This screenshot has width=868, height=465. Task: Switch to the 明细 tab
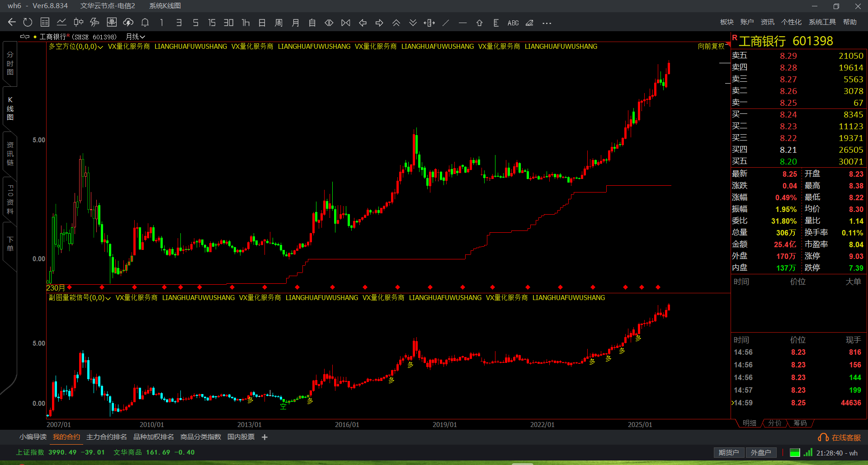750,423
